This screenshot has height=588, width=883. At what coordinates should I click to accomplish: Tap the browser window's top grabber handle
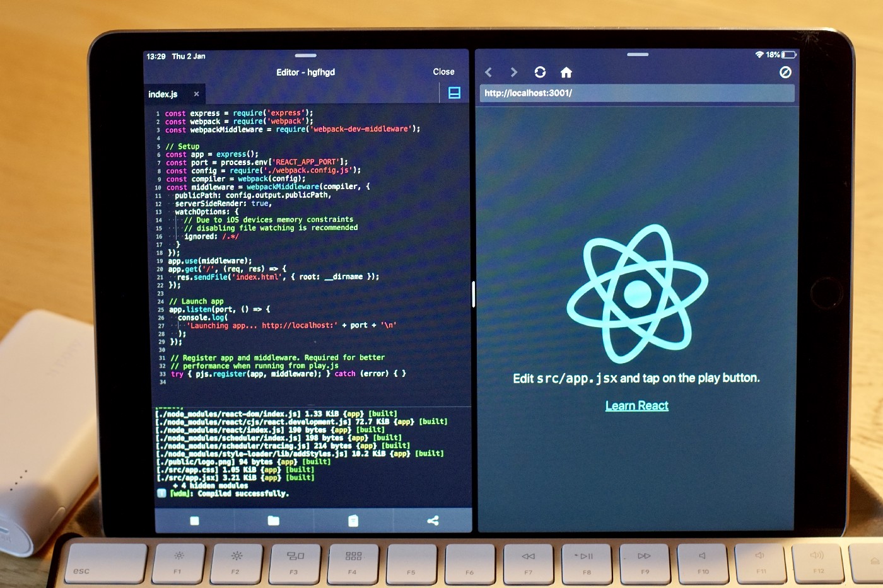pos(638,55)
